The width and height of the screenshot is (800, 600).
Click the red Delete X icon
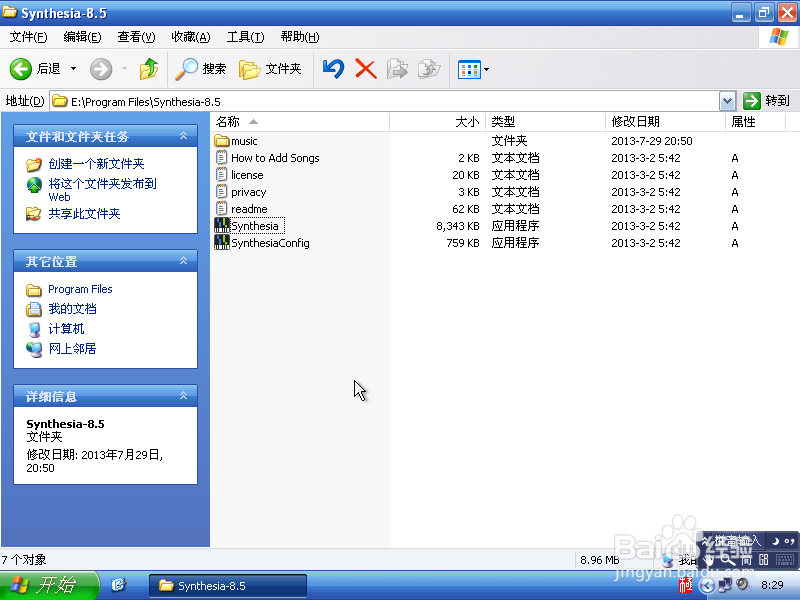pos(366,69)
